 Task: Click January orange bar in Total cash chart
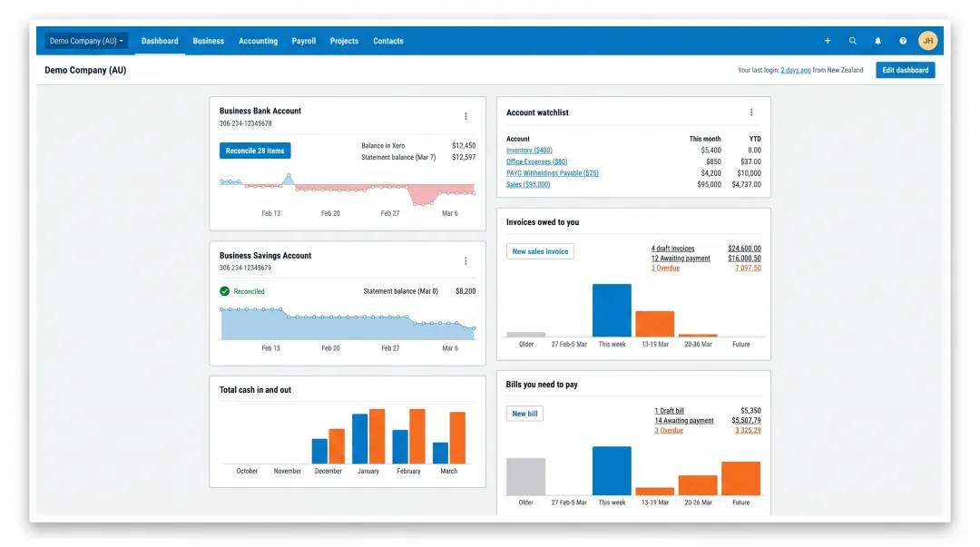coord(377,436)
